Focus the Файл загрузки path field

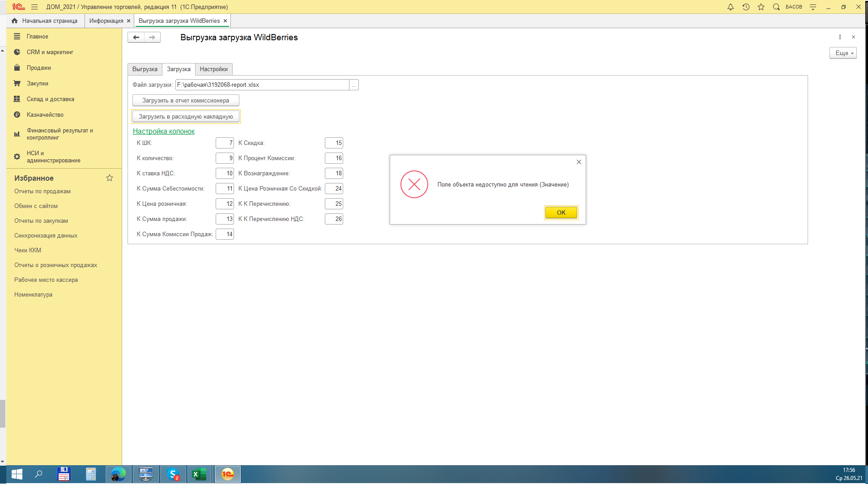[262, 85]
